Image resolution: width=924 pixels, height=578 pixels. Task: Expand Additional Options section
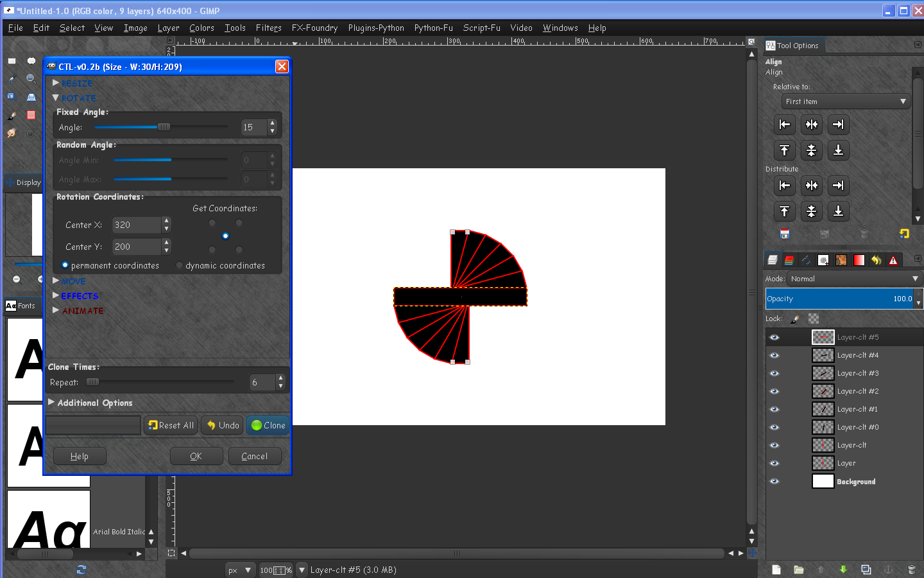click(x=51, y=403)
